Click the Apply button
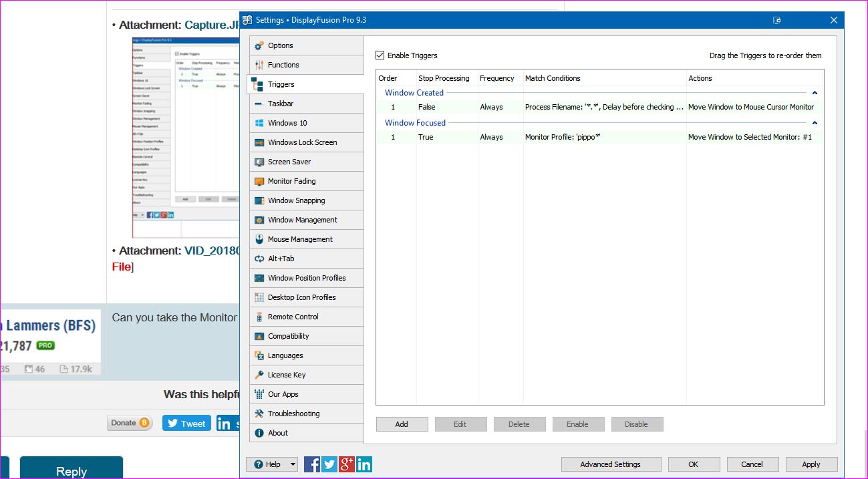Viewport: 868px width, 479px height. [811, 464]
